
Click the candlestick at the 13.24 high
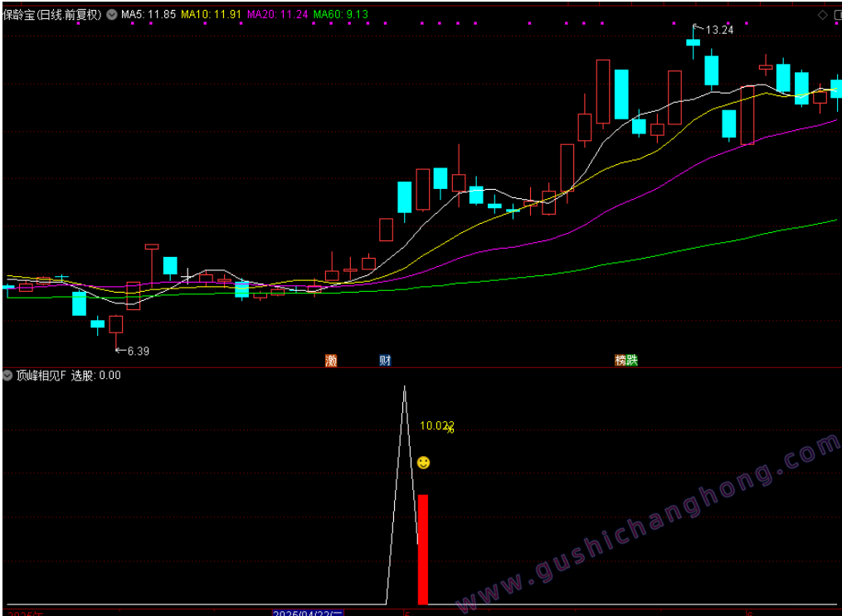pyautogui.click(x=694, y=41)
